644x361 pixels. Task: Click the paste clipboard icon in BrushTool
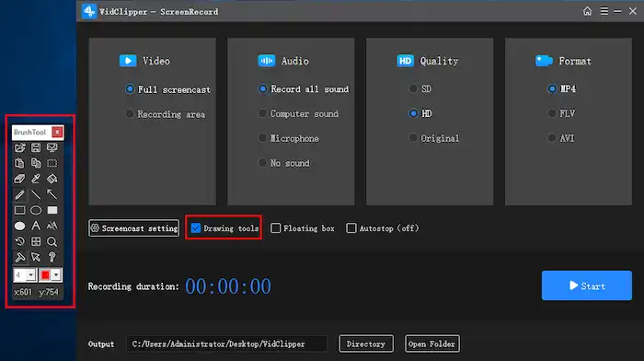19,163
